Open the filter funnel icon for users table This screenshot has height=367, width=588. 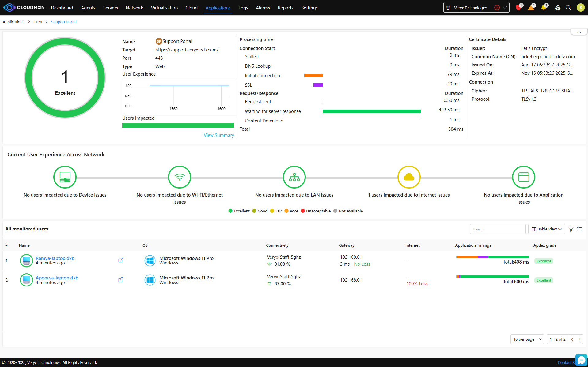571,229
